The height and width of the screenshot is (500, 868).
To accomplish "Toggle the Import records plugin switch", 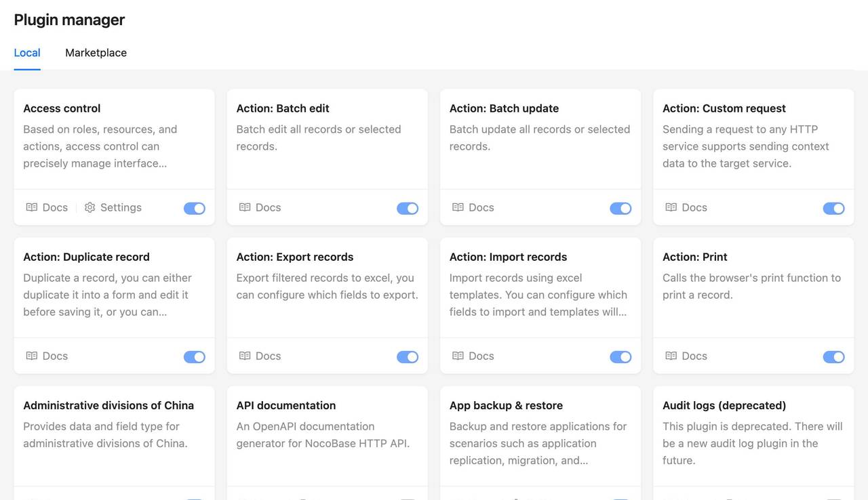I will click(x=620, y=356).
